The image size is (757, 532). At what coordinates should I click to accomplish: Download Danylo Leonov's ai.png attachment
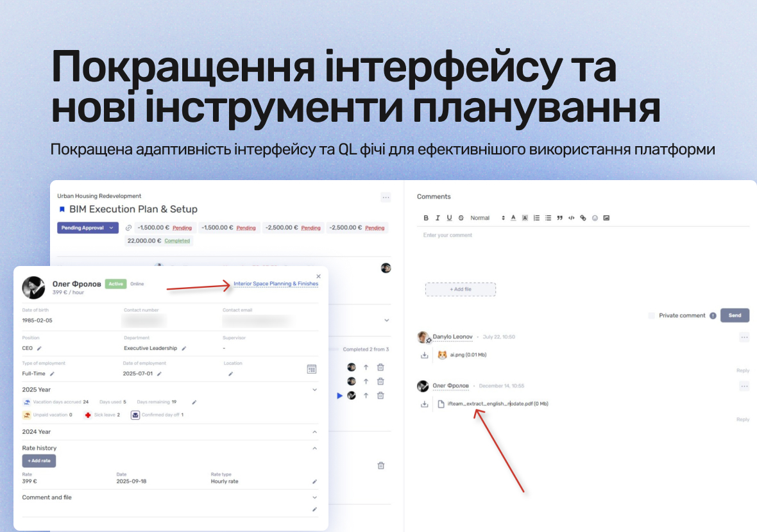[x=424, y=355]
